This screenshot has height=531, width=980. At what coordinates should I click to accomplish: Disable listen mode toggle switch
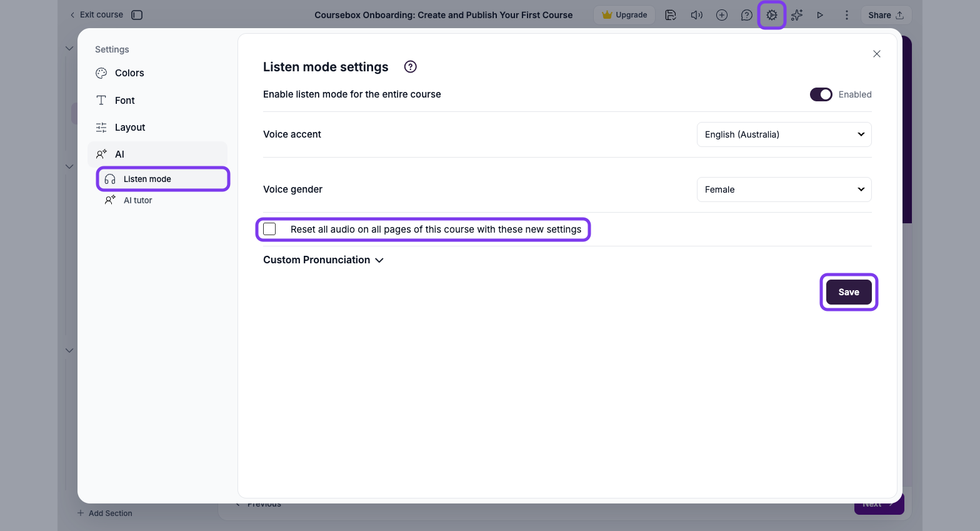821,94
